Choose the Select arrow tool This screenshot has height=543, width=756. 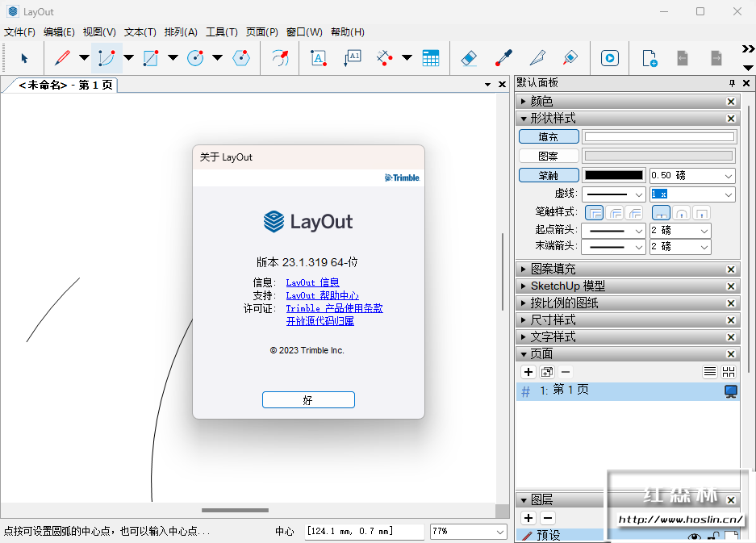(24, 58)
